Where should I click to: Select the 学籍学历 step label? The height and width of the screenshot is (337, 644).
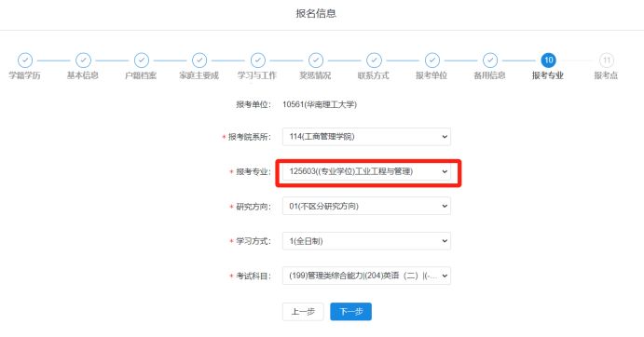(24, 75)
